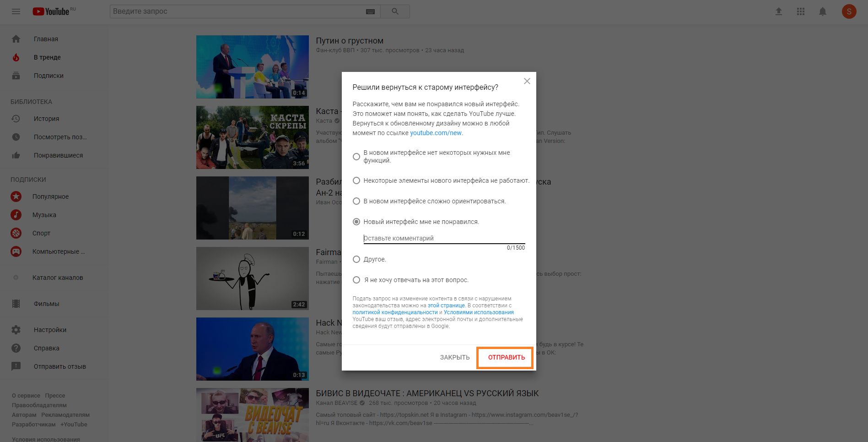The width and height of the screenshot is (868, 442).
Task: Close the dialog with the X icon
Action: coord(527,81)
